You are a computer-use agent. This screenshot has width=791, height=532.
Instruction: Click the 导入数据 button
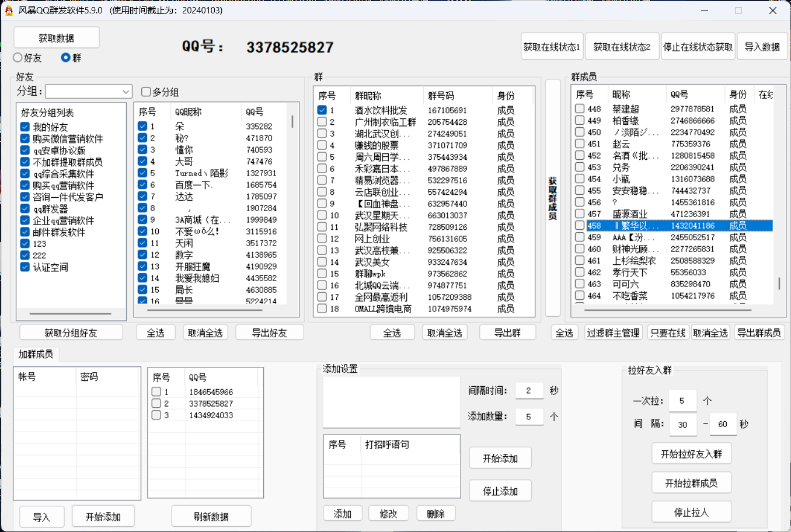coord(762,47)
